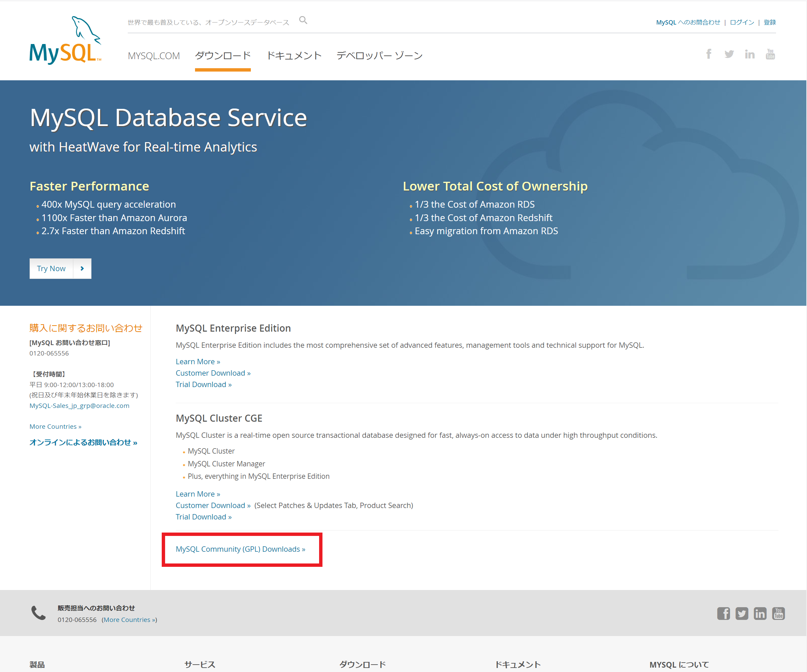This screenshot has height=672, width=807.
Task: Open the ドキュメント menu item
Action: (294, 56)
